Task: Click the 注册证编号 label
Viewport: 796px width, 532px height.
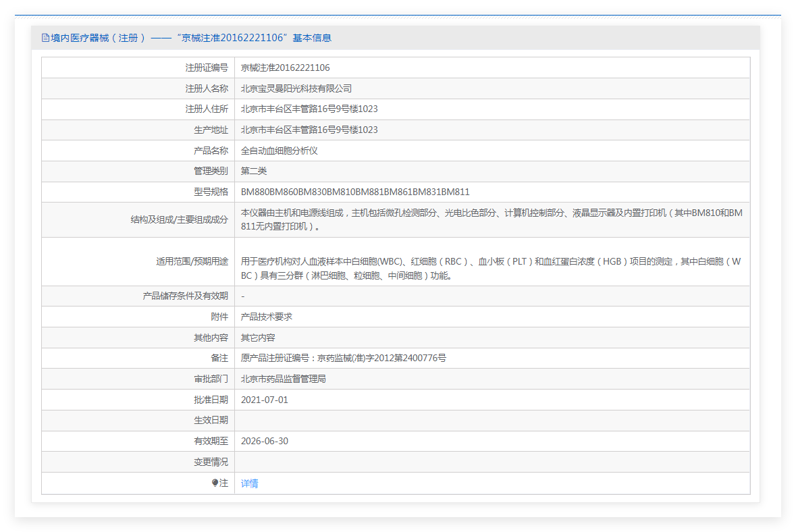Action: click(x=207, y=68)
